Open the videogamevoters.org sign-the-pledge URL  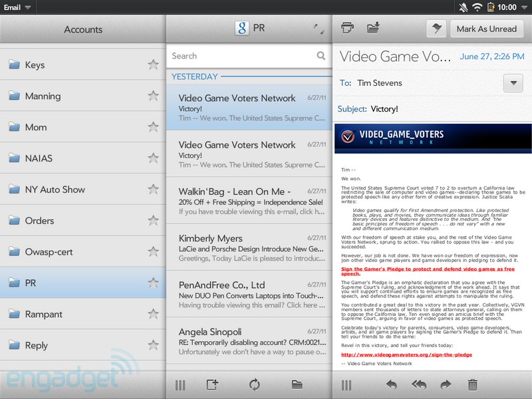pos(406,354)
